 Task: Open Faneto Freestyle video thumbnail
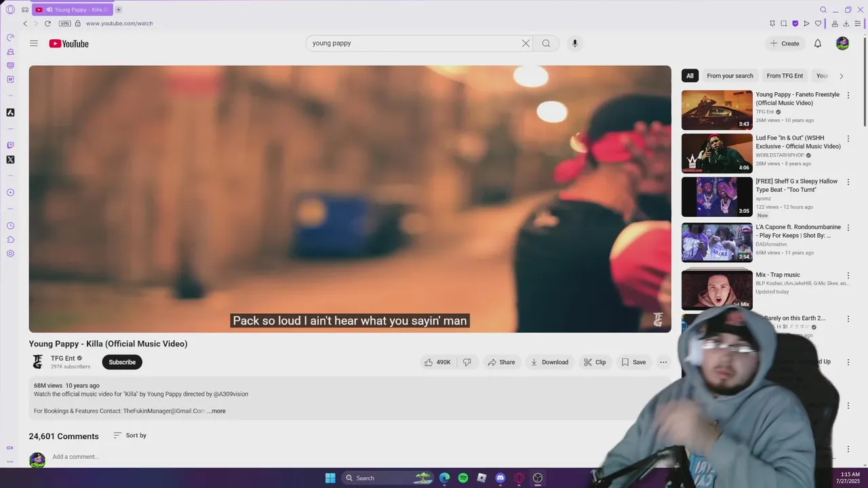[x=717, y=110]
